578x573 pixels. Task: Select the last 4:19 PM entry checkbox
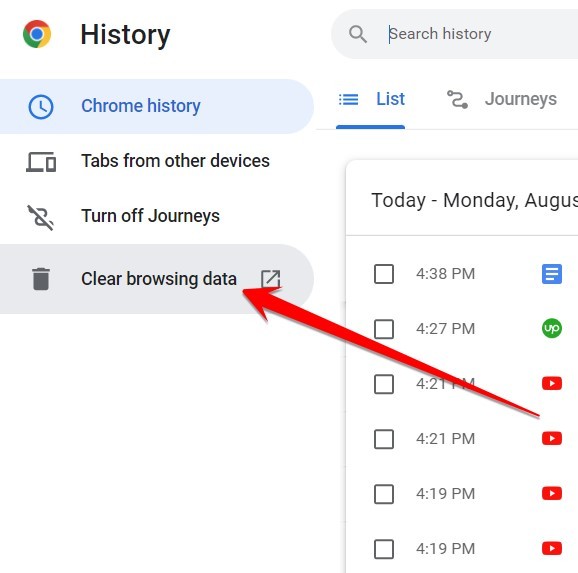[x=384, y=549]
